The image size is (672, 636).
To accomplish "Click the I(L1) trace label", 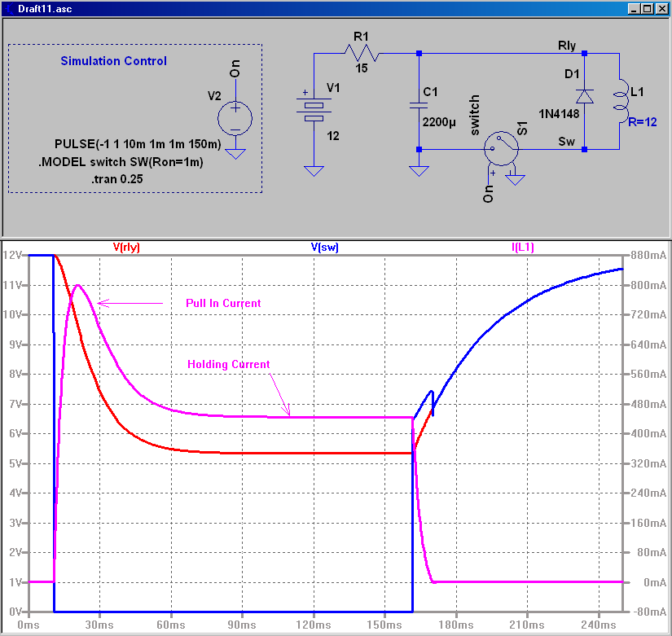I will click(522, 248).
